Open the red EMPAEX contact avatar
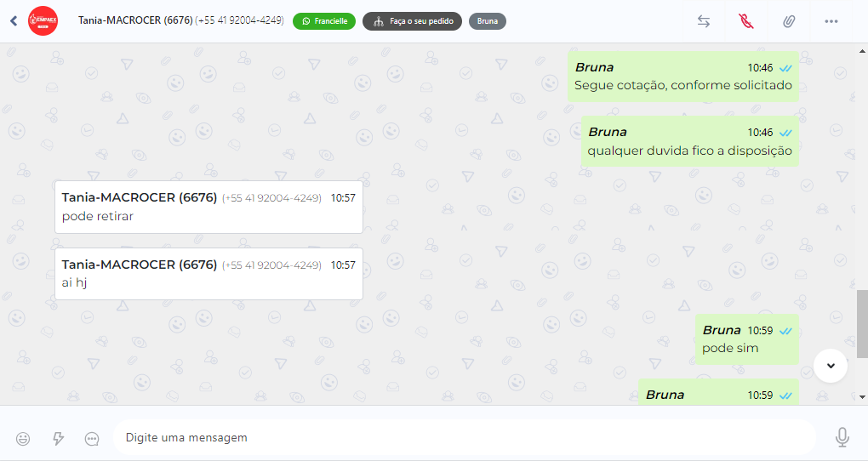 point(43,21)
